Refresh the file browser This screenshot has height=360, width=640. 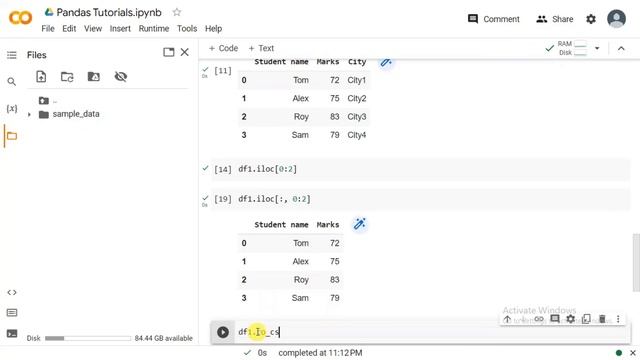click(67, 76)
